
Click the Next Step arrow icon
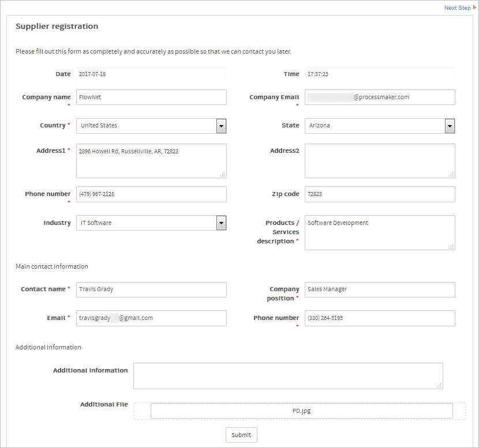[x=474, y=7]
